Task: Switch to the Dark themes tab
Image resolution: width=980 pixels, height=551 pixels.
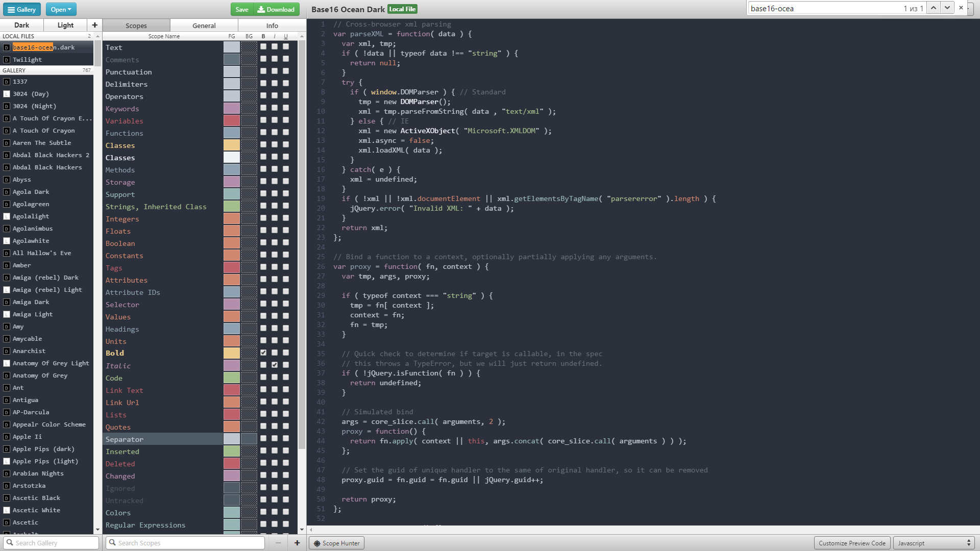Action: click(x=21, y=25)
